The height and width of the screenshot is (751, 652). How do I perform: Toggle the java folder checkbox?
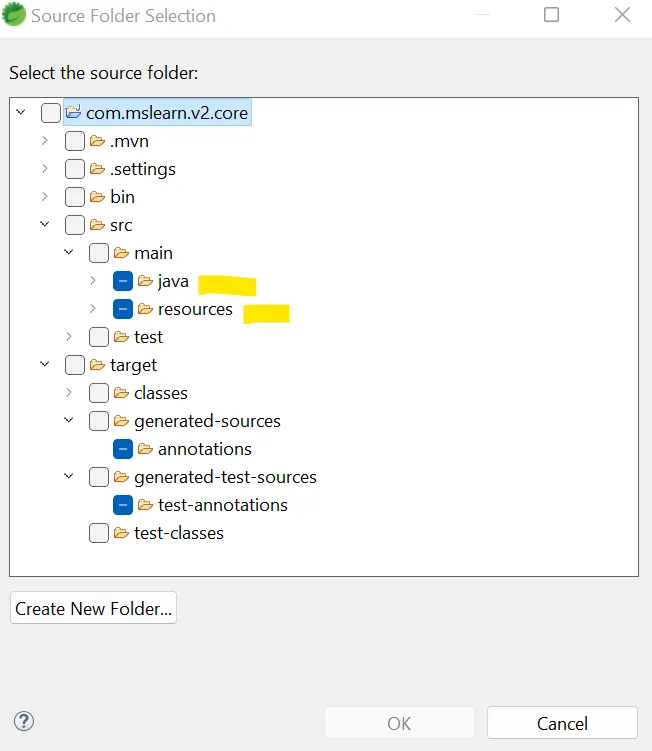[x=123, y=281]
